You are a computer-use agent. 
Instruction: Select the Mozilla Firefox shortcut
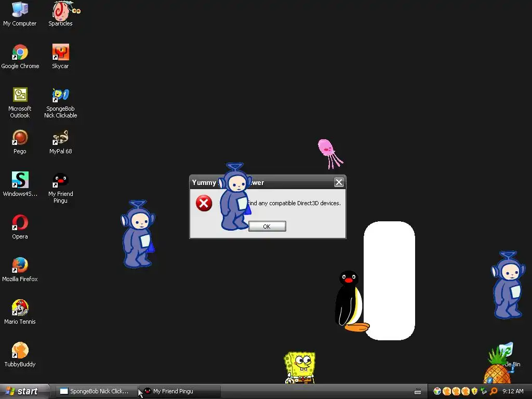(x=20, y=270)
